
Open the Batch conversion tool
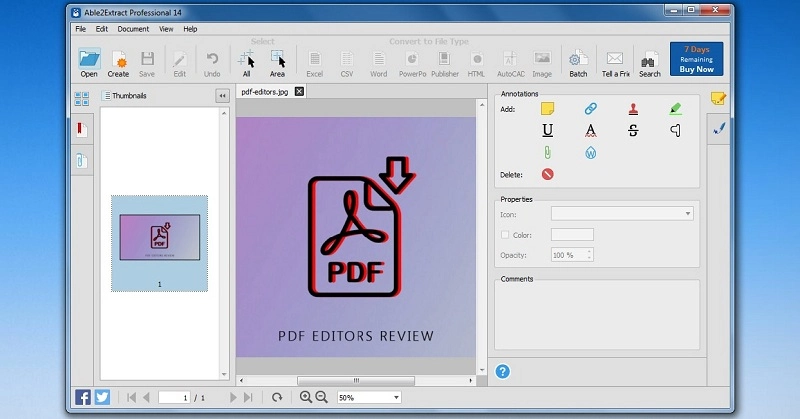(579, 59)
